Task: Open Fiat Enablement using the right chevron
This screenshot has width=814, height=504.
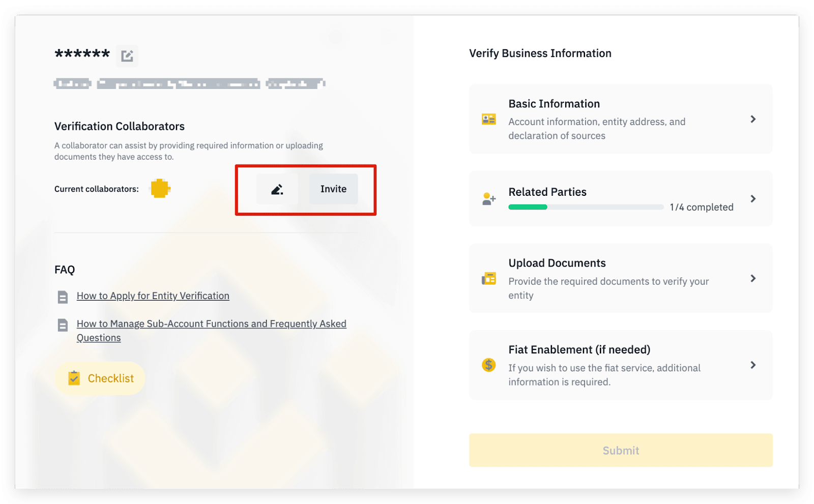Action: tap(753, 365)
